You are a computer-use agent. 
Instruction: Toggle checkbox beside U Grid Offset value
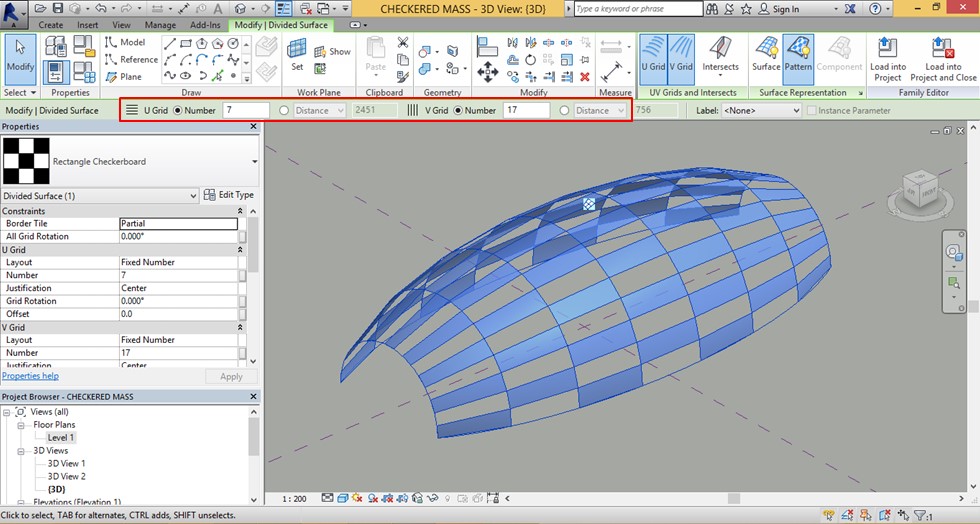coord(242,314)
